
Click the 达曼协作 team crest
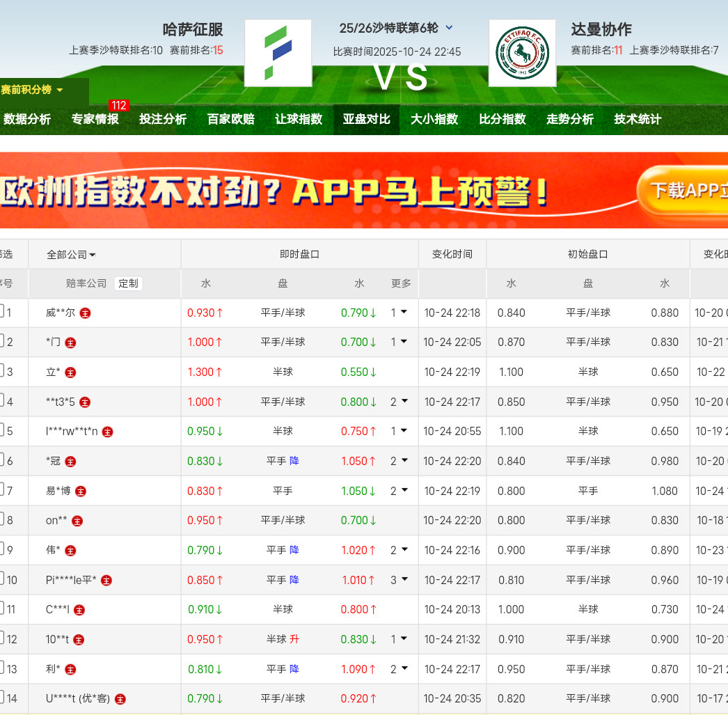point(522,53)
